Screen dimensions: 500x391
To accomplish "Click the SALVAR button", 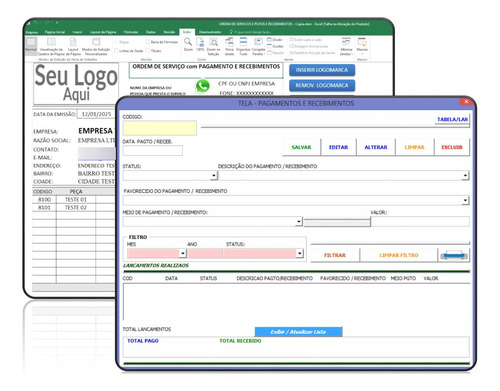I will [301, 147].
